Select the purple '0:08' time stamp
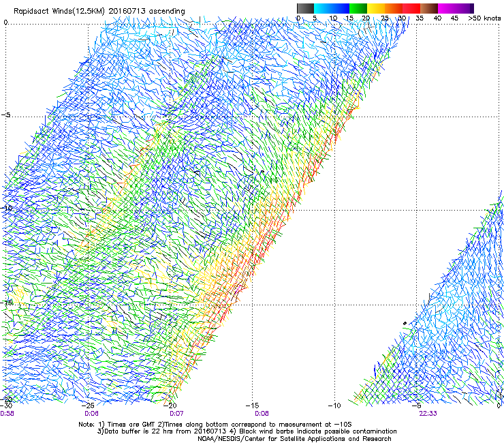504x443 pixels. coord(262,414)
